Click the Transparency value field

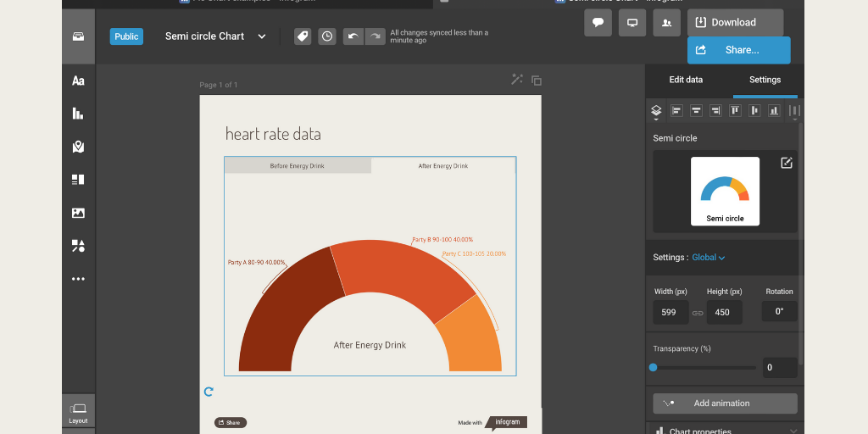[780, 368]
